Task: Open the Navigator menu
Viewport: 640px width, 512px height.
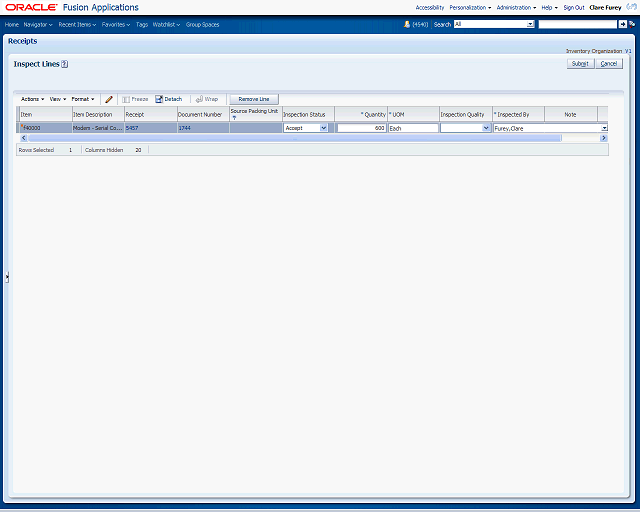Action: (x=39, y=24)
